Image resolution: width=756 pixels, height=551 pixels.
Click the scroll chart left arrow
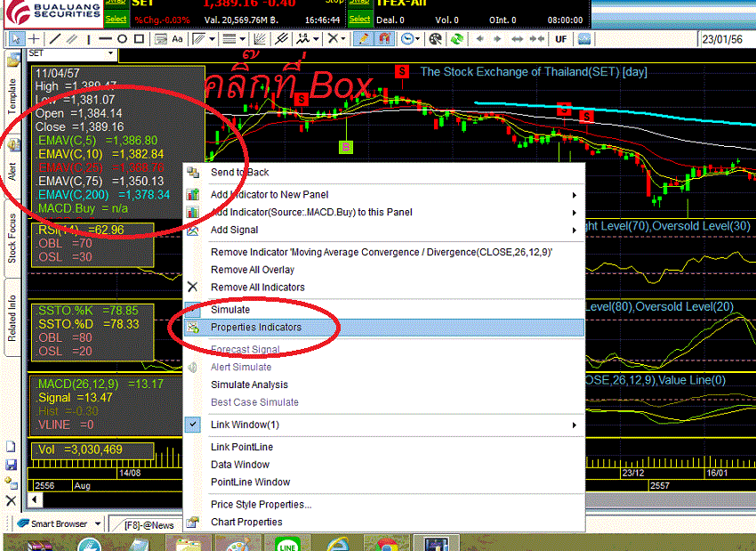pyautogui.click(x=479, y=39)
